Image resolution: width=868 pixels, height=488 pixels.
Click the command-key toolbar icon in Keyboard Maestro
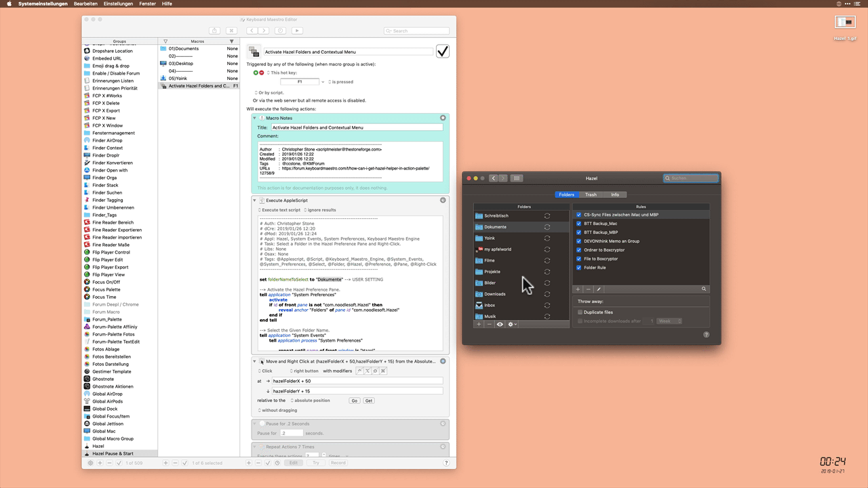(231, 30)
